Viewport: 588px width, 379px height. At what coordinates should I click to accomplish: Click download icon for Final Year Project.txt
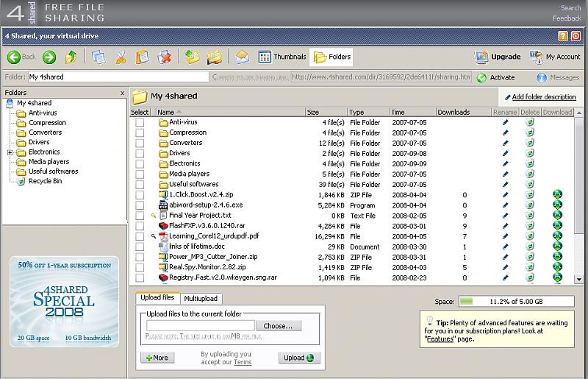[x=558, y=215]
